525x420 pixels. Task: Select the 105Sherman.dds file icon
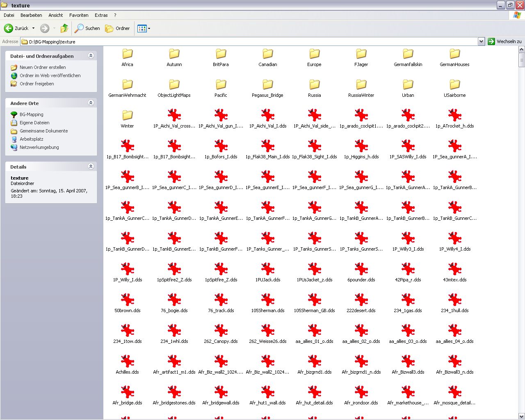tap(267, 300)
